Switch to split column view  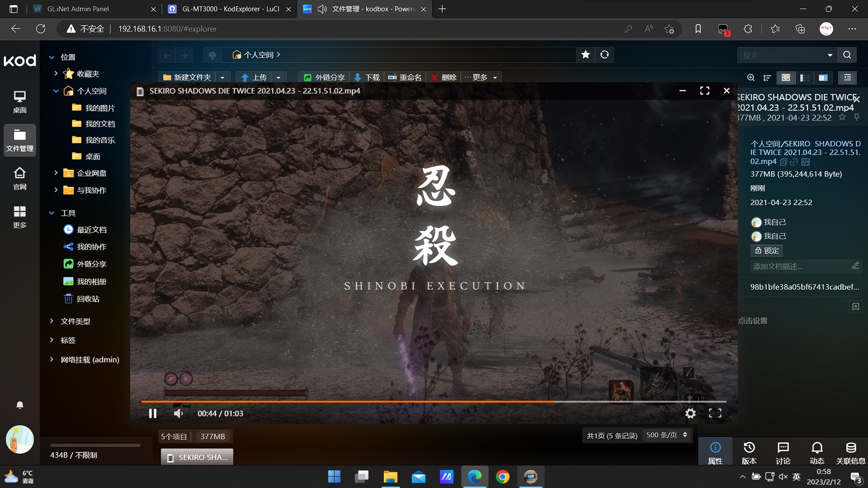823,78
